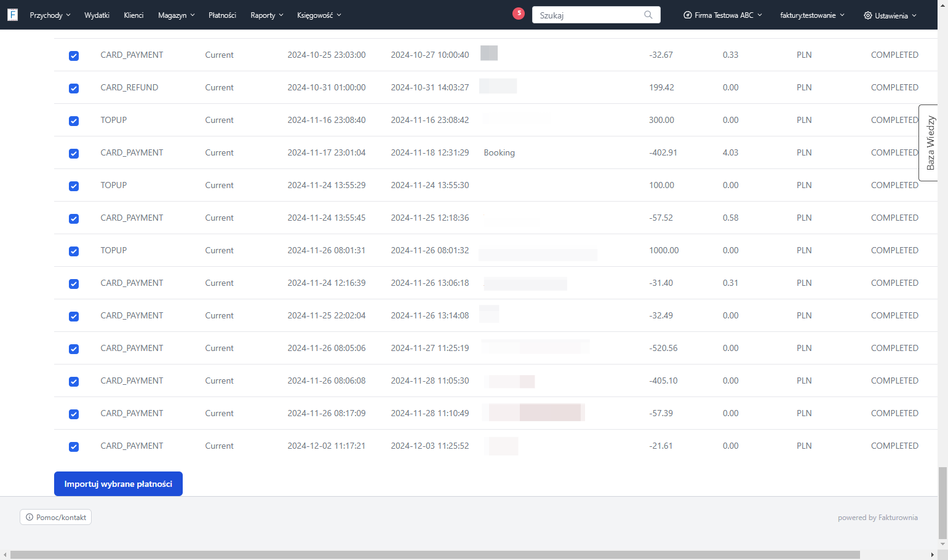Uncheck the TOPUP 300.00 row checkbox
948x560 pixels.
74,121
